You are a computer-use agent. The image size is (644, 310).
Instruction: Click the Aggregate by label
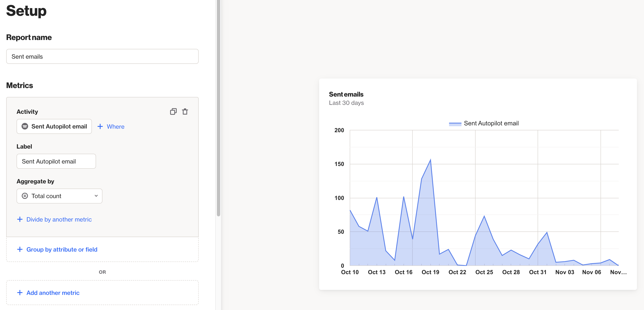(x=35, y=181)
